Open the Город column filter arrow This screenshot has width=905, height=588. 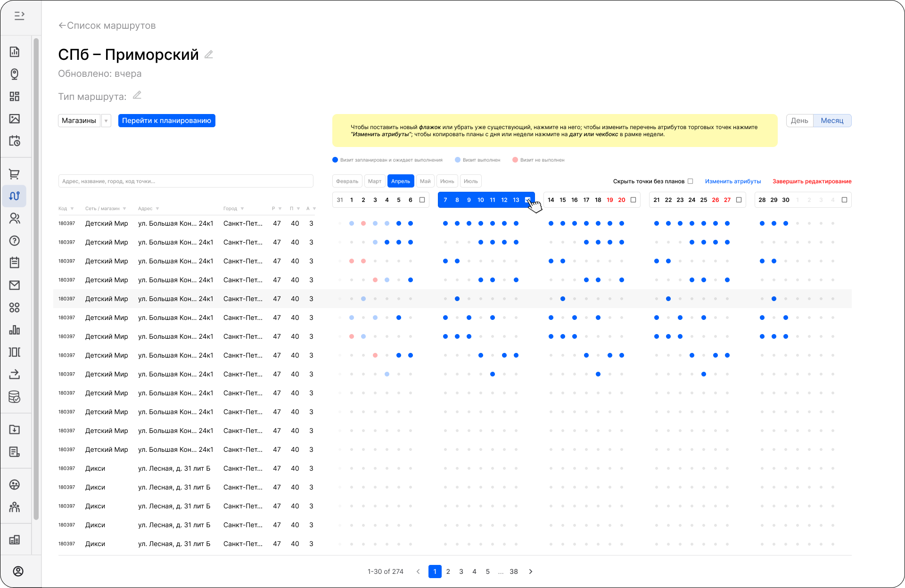[242, 209]
